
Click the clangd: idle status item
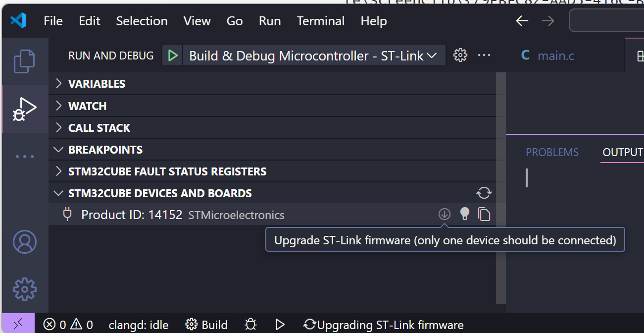click(x=138, y=325)
